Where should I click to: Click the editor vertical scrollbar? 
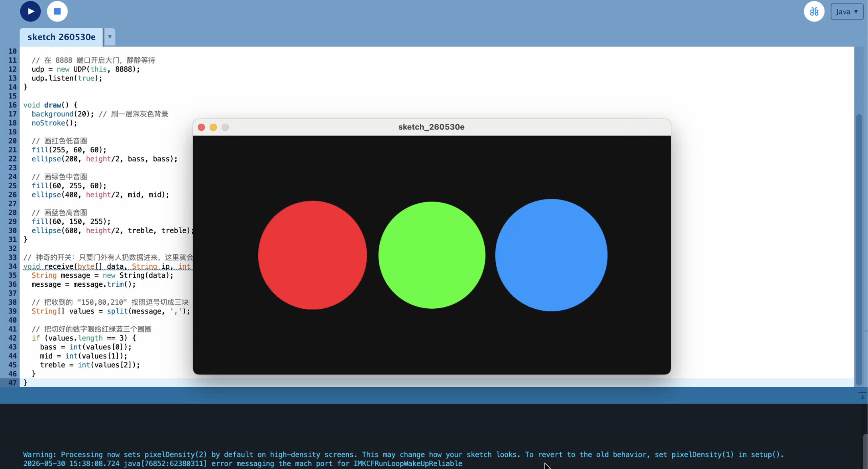[859, 249]
